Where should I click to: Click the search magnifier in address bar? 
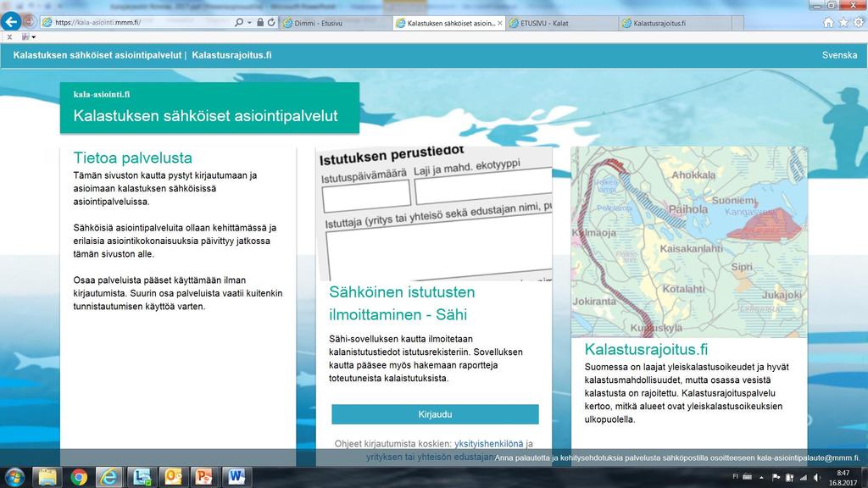238,23
